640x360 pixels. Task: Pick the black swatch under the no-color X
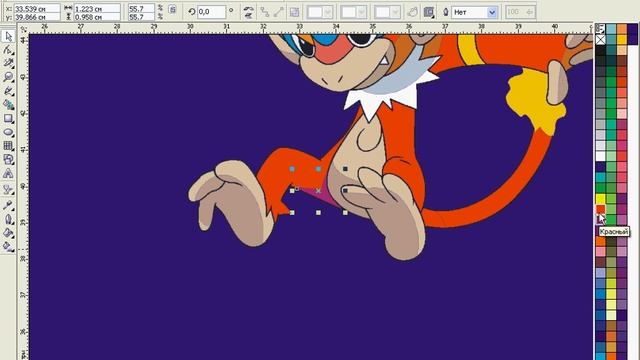pos(600,50)
